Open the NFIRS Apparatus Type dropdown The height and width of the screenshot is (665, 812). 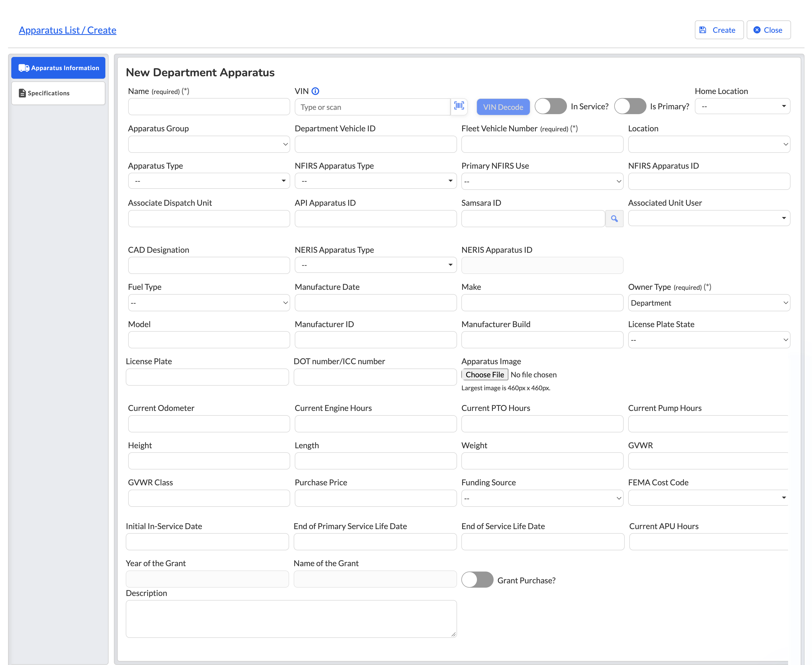[375, 180]
